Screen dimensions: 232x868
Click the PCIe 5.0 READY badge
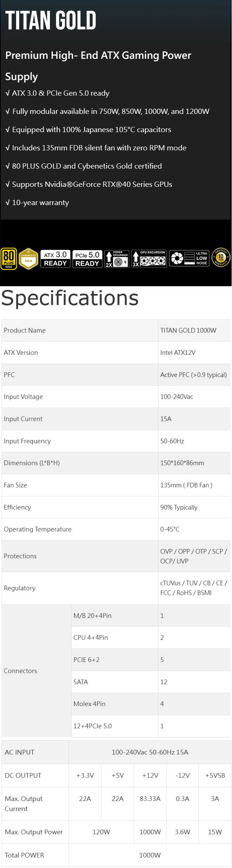pos(87,259)
